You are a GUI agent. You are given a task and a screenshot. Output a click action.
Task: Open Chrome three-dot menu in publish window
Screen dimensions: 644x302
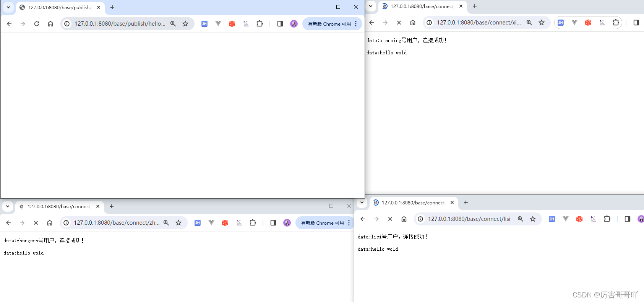point(356,24)
